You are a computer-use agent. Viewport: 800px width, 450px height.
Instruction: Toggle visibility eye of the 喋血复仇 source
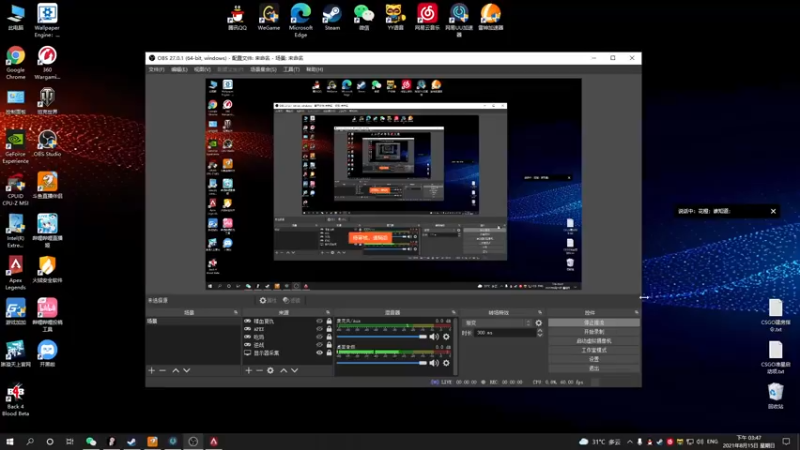point(319,321)
